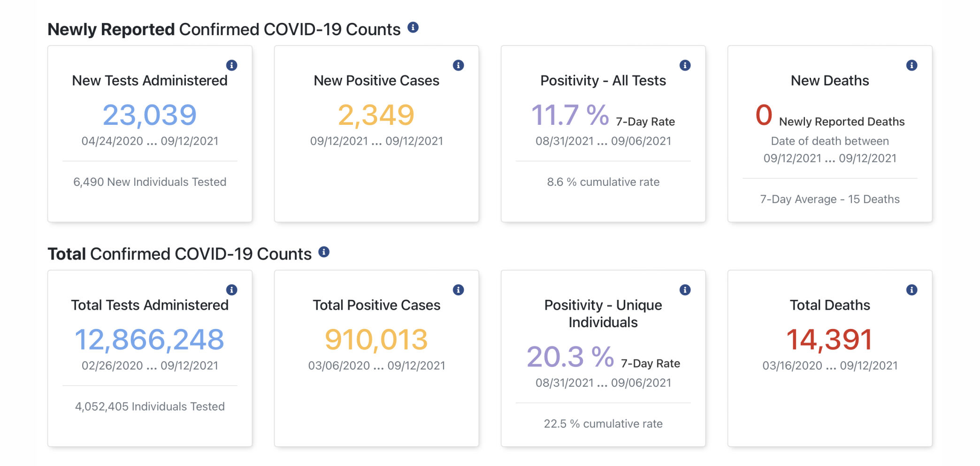Select the 23,039 new tests figure

(x=150, y=114)
